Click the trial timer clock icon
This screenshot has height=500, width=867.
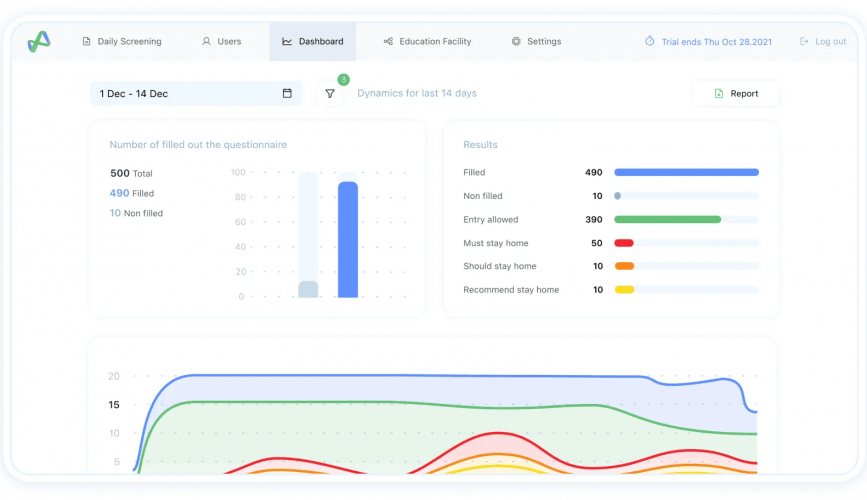pyautogui.click(x=650, y=41)
